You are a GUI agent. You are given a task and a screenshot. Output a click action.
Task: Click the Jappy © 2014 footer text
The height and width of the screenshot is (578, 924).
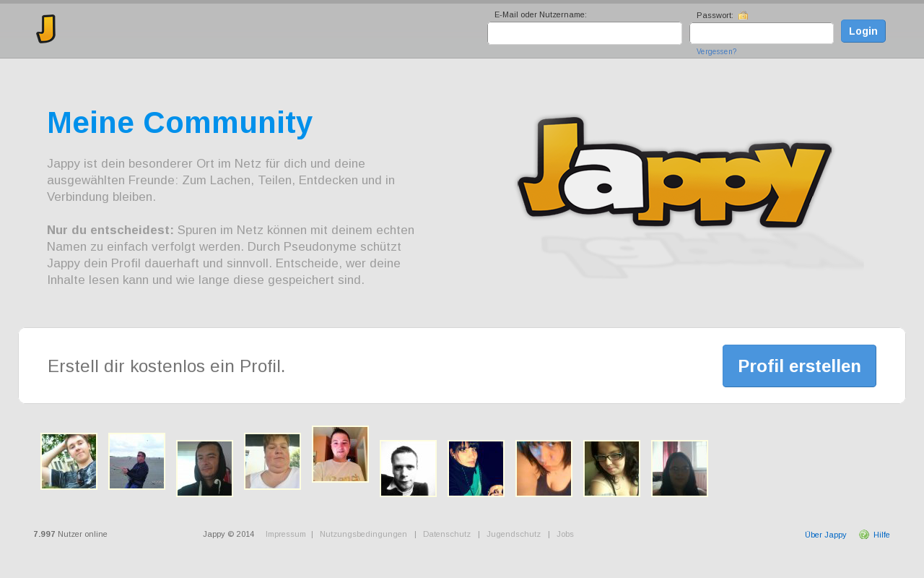(x=229, y=534)
